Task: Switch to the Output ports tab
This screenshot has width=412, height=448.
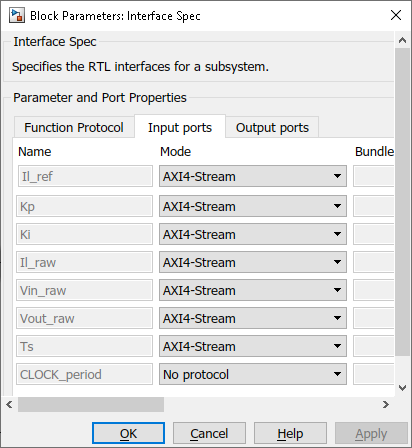Action: (x=272, y=128)
